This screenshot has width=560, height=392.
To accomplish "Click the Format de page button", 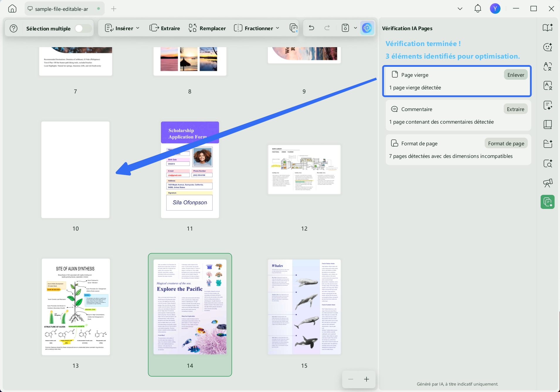I will click(506, 143).
